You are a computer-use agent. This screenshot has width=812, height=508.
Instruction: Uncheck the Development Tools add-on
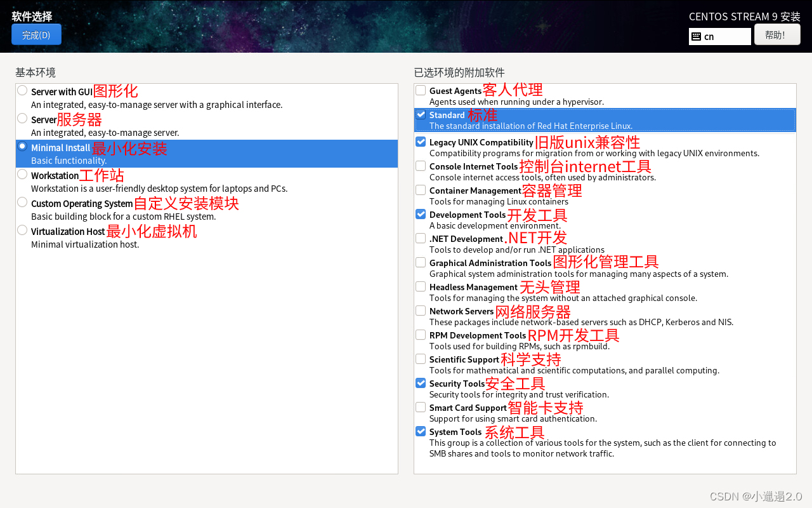pyautogui.click(x=420, y=213)
